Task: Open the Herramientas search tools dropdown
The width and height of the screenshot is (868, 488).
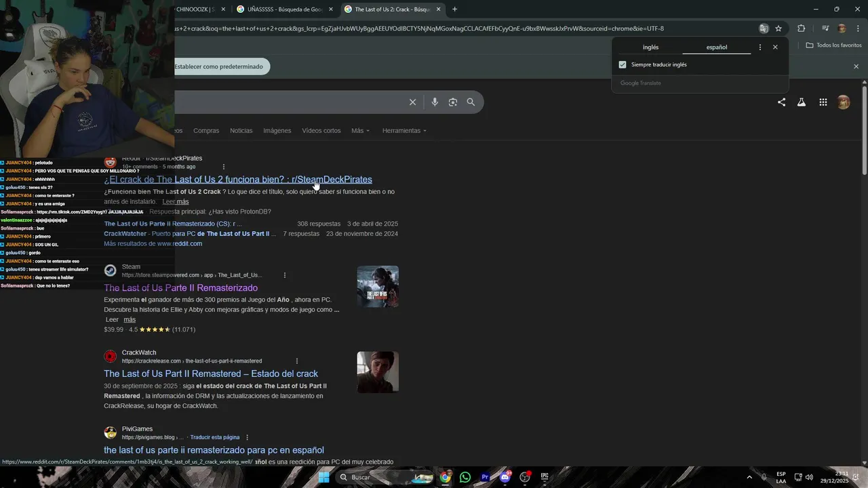Action: click(404, 131)
